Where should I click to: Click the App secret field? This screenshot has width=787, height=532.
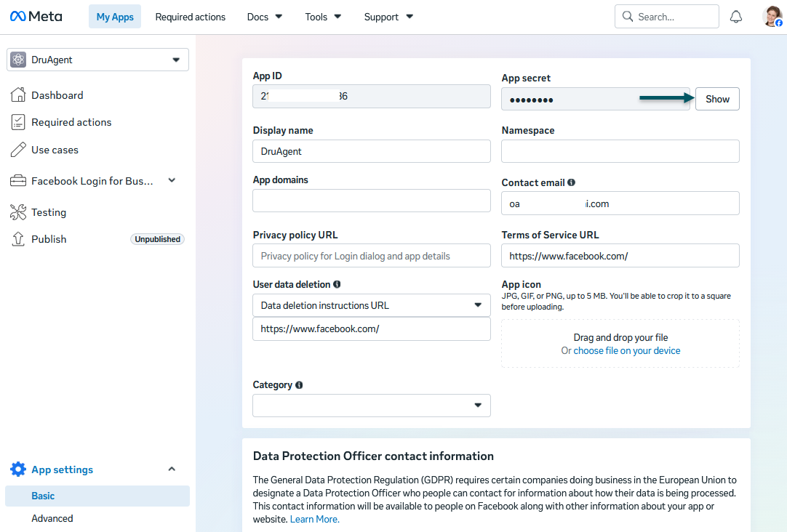point(595,99)
